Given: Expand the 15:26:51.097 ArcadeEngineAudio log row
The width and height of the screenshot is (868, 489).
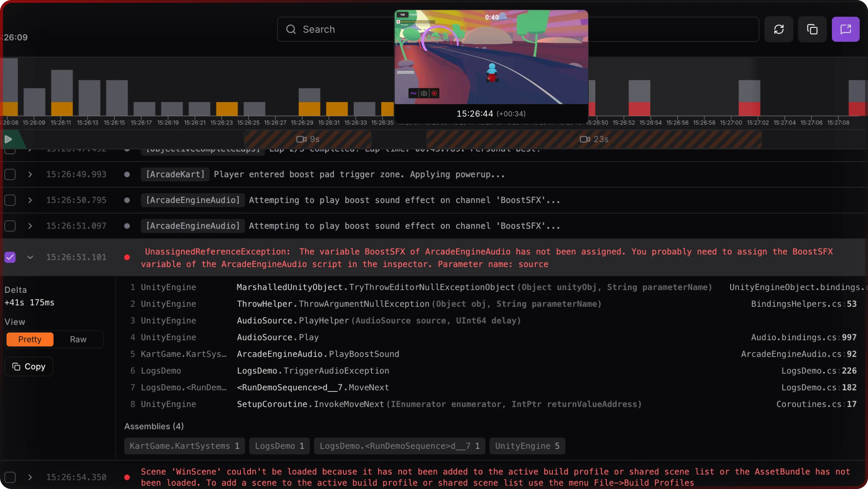Looking at the screenshot, I should click(x=30, y=226).
